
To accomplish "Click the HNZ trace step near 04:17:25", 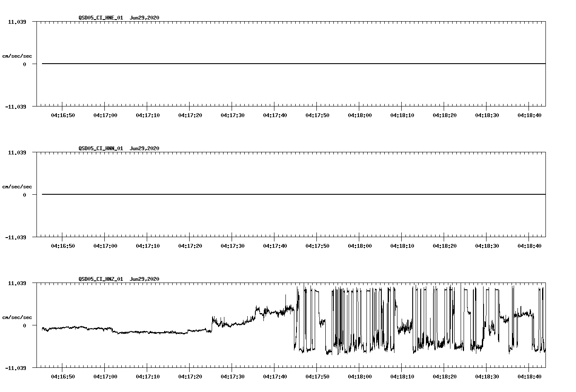I will 212,324.
